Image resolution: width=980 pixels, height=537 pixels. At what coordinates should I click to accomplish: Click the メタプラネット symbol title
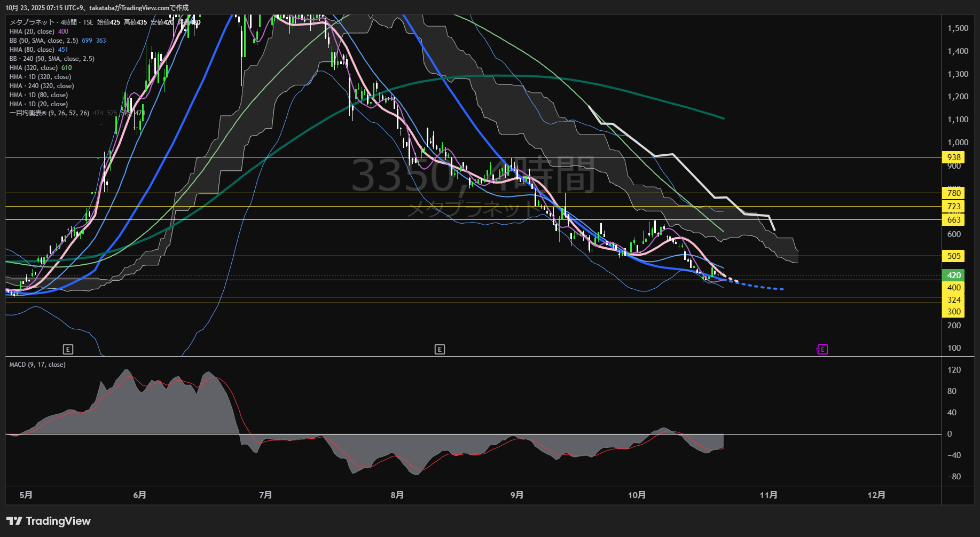pos(32,22)
